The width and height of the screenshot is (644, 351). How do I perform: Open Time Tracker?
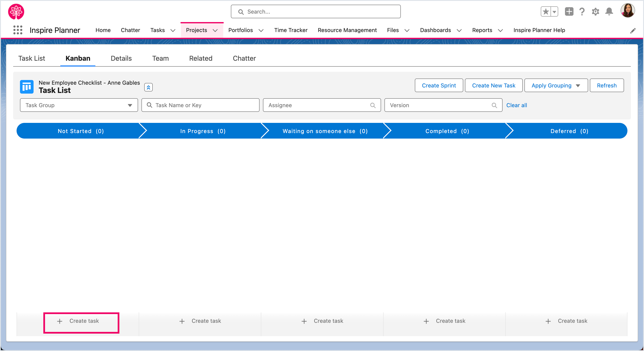[291, 30]
